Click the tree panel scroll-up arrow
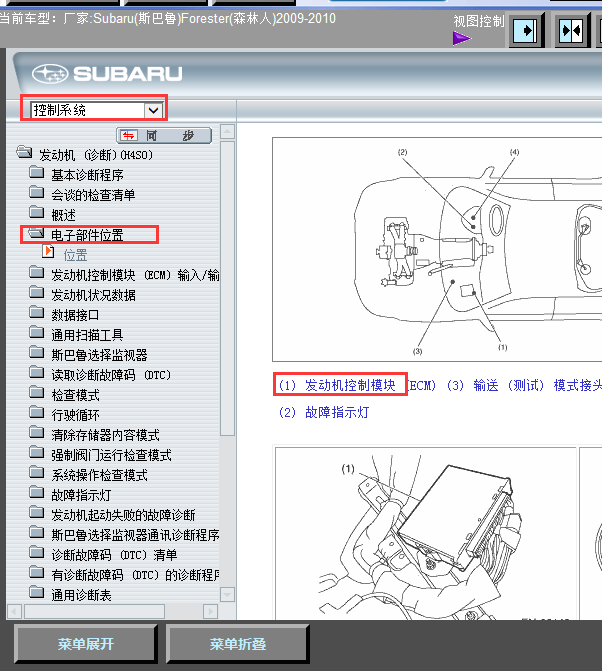The image size is (602, 671). click(x=227, y=132)
